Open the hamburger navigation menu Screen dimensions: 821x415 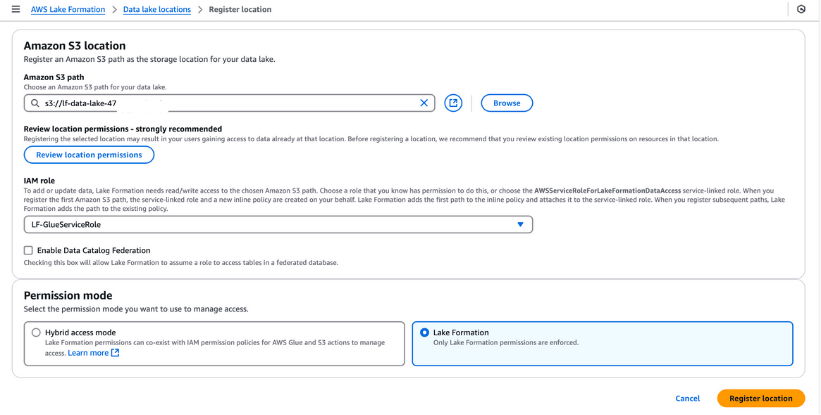[x=16, y=9]
